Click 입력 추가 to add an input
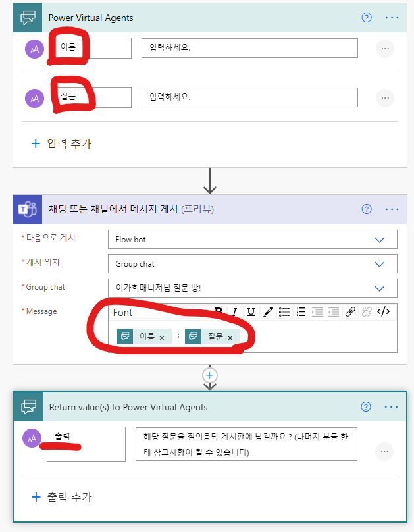414x532 pixels. (x=61, y=144)
